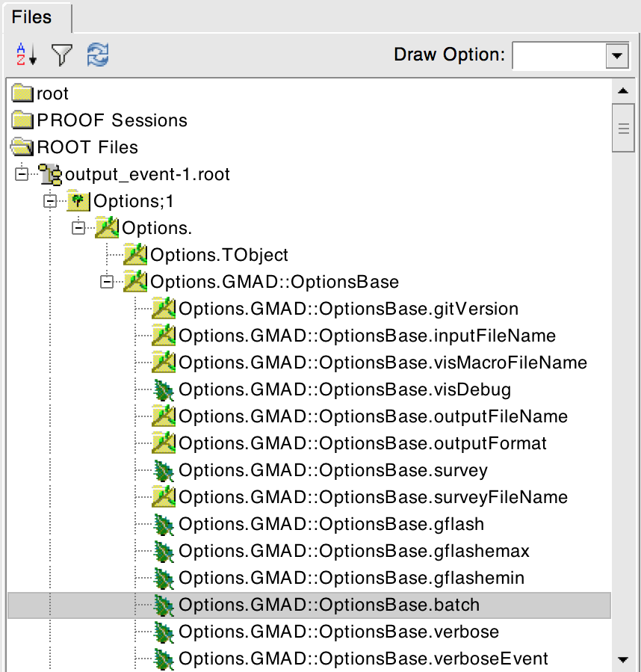Select 'Options.GMAD::OptionsBase.outputFormat' label
The image size is (641, 672).
[362, 443]
